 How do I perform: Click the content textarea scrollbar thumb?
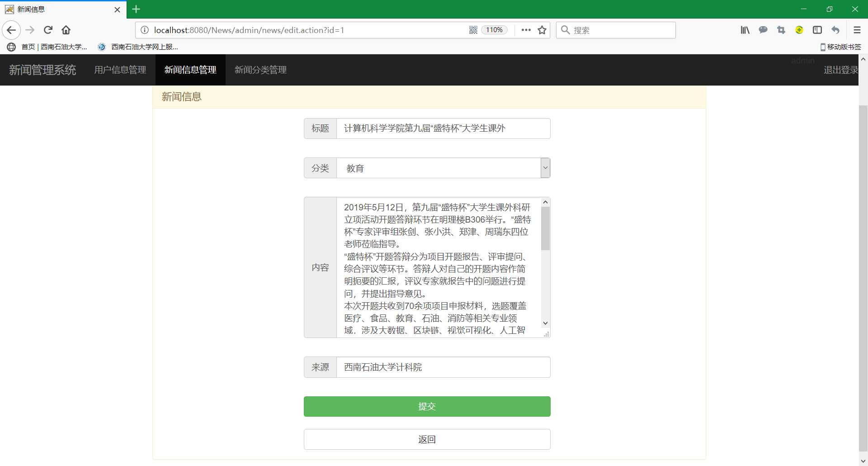coord(545,228)
